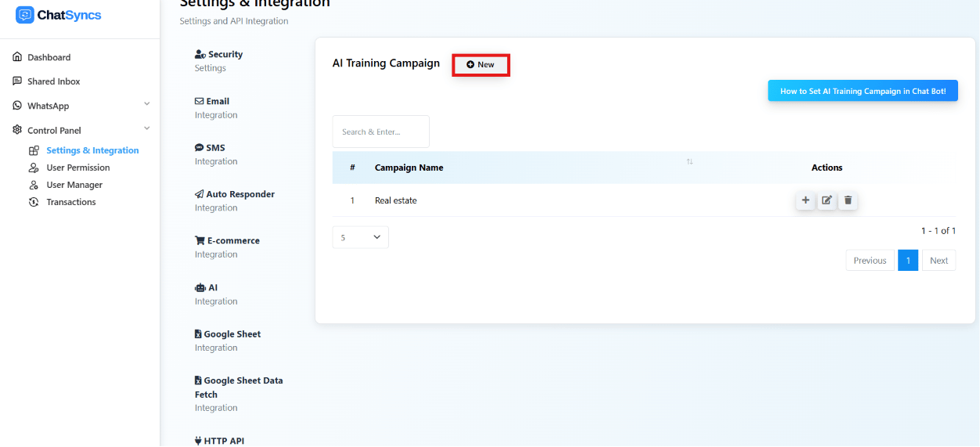Click the Transactions history icon
The height and width of the screenshot is (447, 980).
pos(34,202)
